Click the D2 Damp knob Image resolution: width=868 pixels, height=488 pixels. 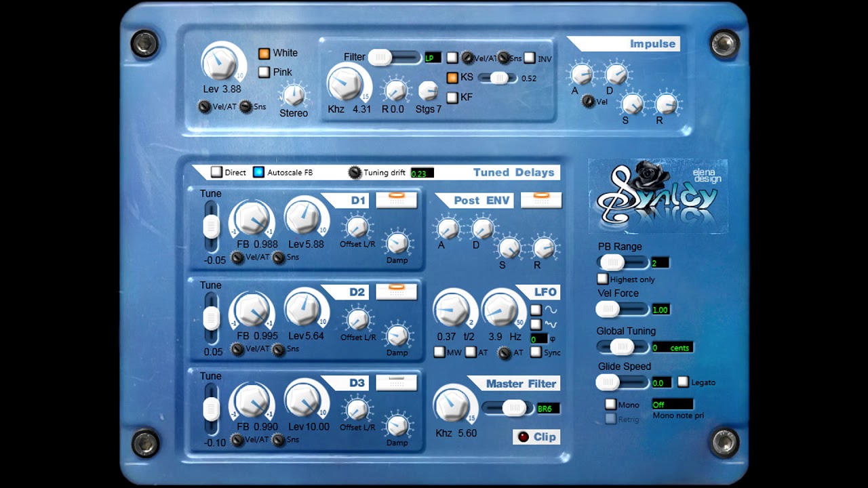[x=397, y=335]
